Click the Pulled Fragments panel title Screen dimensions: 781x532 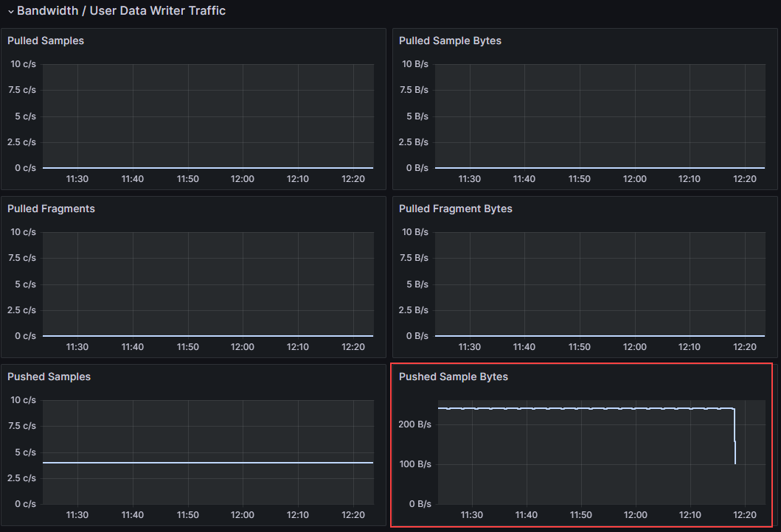click(50, 209)
